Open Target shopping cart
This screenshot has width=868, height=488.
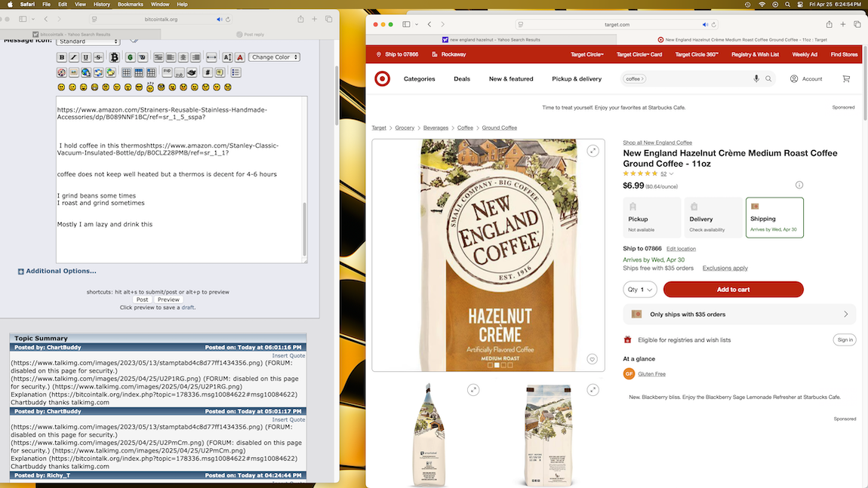pyautogui.click(x=846, y=78)
